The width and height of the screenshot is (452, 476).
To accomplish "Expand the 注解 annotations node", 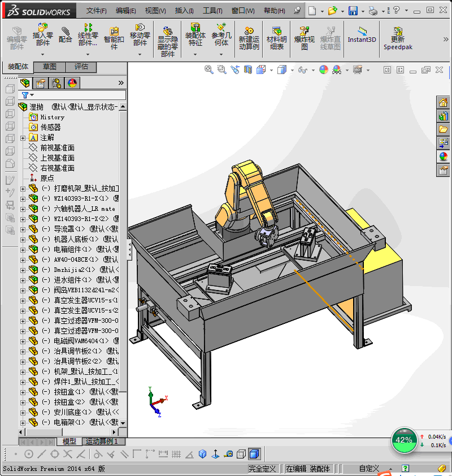I will [23, 138].
